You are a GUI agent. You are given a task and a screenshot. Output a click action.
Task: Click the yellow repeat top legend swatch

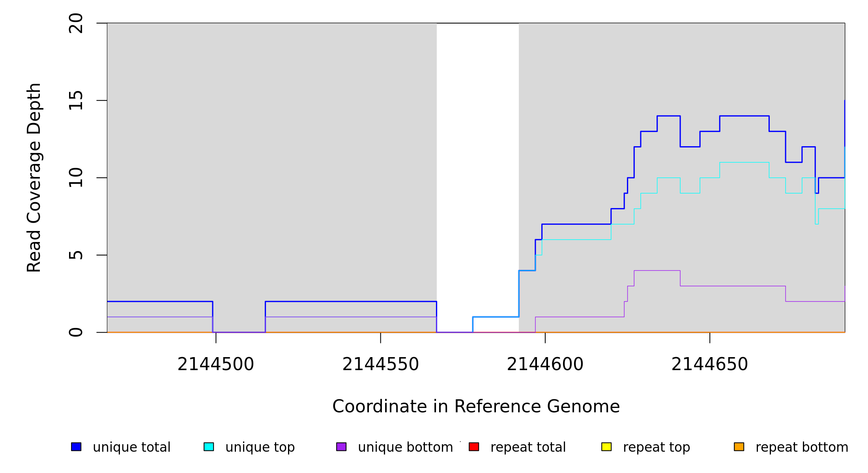click(x=606, y=447)
